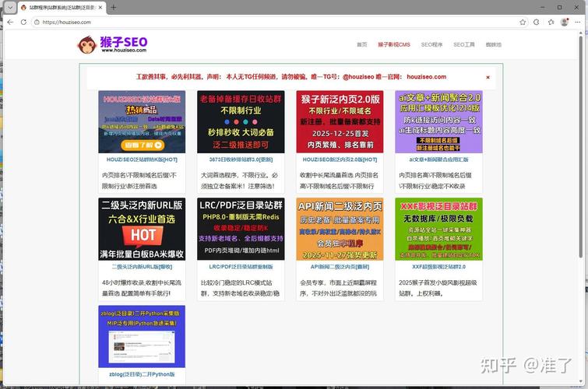Click the circular refresh icon next to the star
The width and height of the screenshot is (588, 389).
coord(537,22)
